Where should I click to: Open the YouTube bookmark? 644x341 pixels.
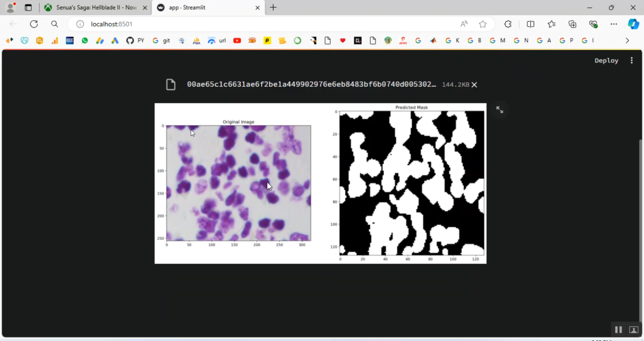point(237,40)
